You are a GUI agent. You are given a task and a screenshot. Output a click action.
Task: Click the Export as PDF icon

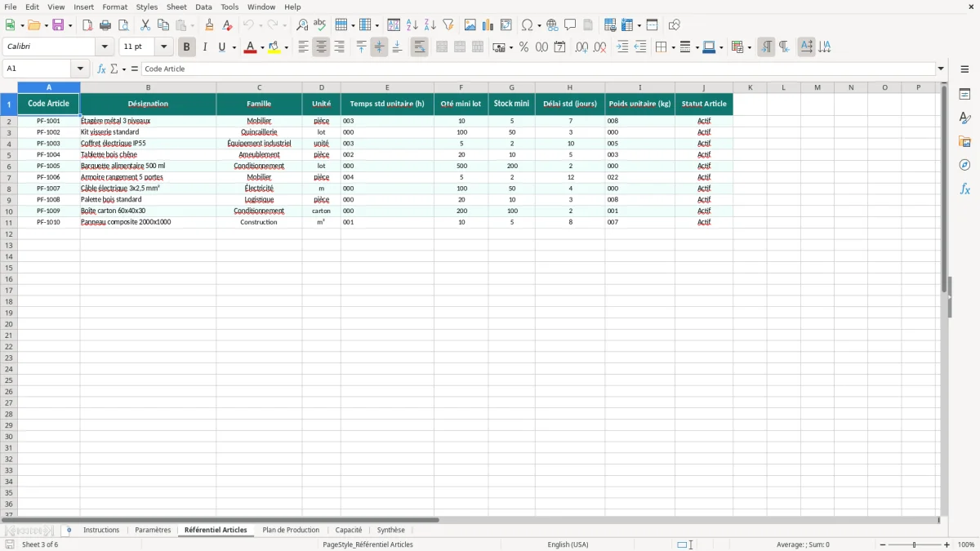coord(87,25)
